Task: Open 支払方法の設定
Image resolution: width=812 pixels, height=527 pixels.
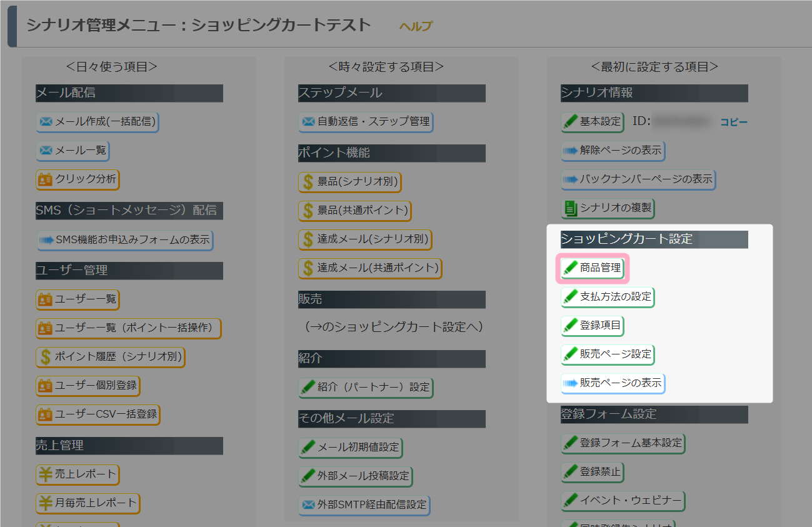Action: pyautogui.click(x=607, y=296)
